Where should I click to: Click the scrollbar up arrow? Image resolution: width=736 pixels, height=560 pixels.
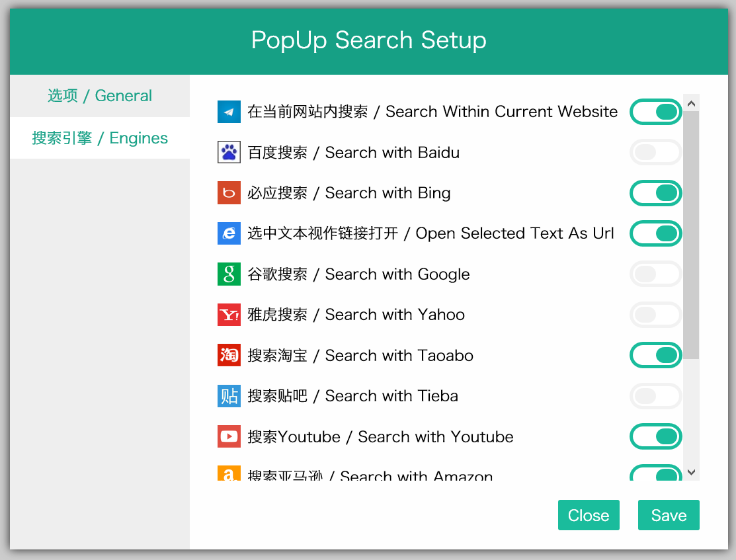[691, 103]
